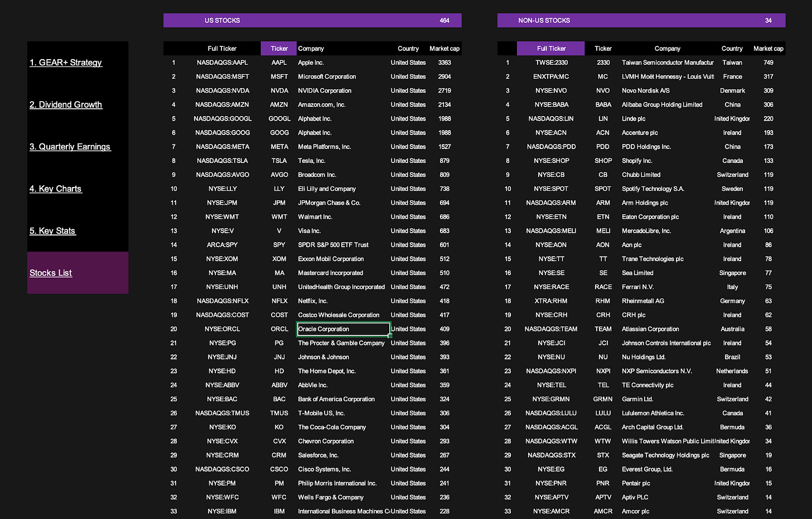Select the AbbVie Inc. cell
This screenshot has height=519, width=812.
click(x=313, y=385)
